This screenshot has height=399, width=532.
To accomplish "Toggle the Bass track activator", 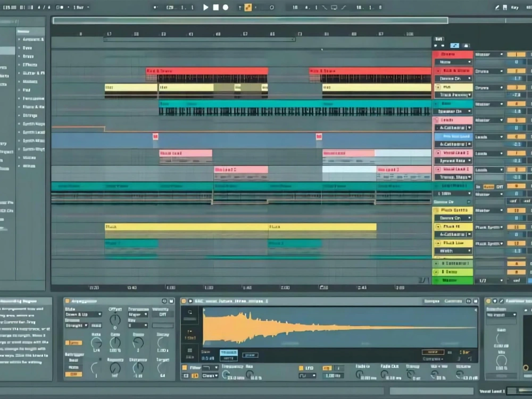I will pos(516,104).
